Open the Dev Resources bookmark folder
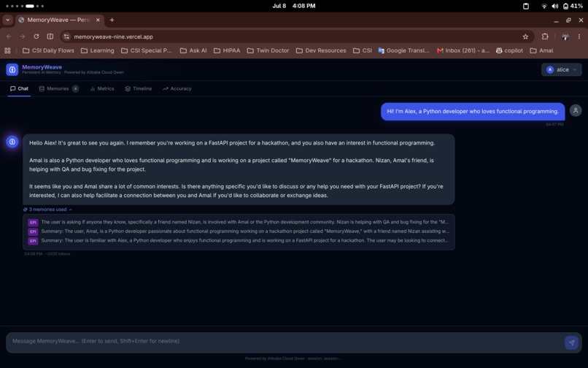588x368 pixels. point(321,50)
